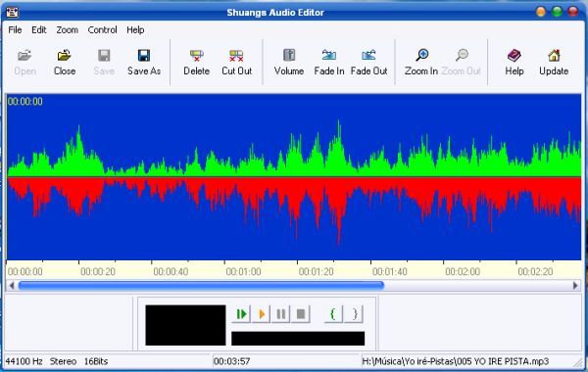588x372 pixels.
Task: Open the File menu
Action: 15,30
